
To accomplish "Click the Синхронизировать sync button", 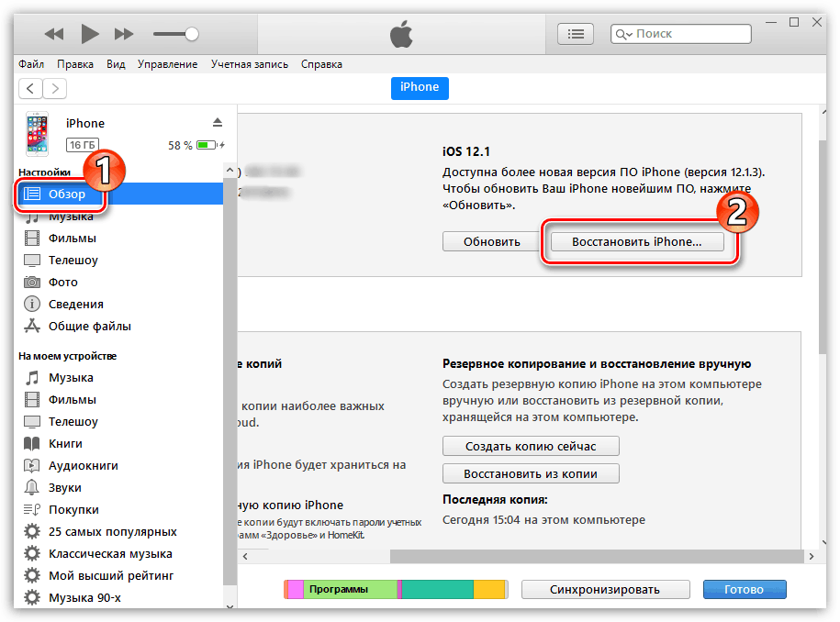I will [x=605, y=589].
